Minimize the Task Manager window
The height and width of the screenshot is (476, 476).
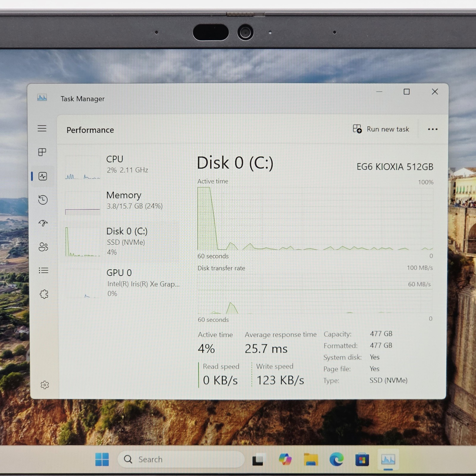point(379,92)
